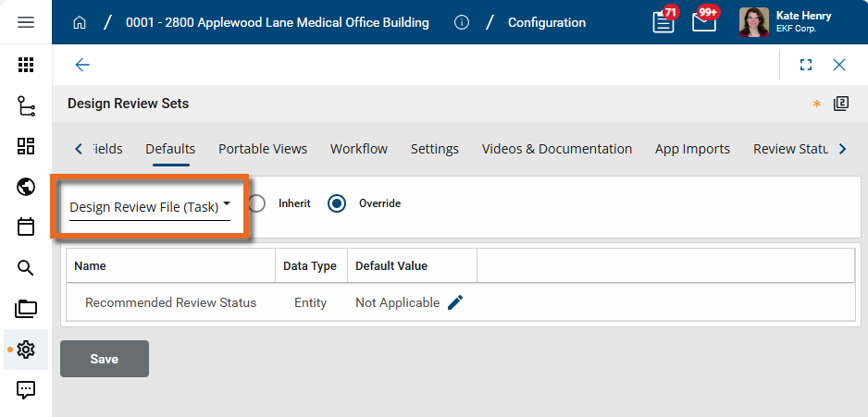Open the hamburger navigation menu
The height and width of the screenshot is (417, 868).
pos(26,22)
